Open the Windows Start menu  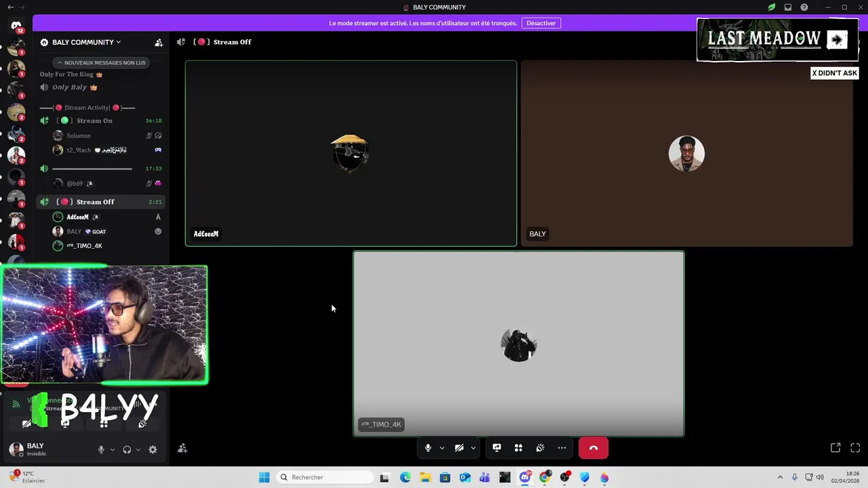tap(264, 477)
